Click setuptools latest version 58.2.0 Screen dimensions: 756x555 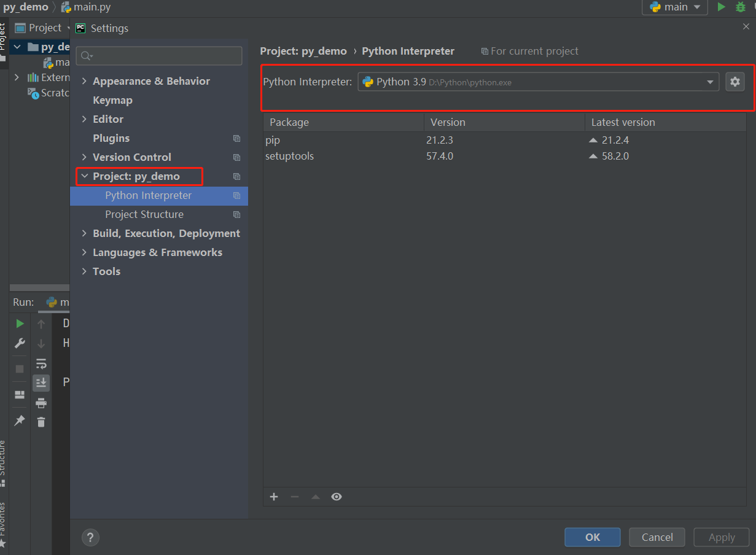coord(615,156)
